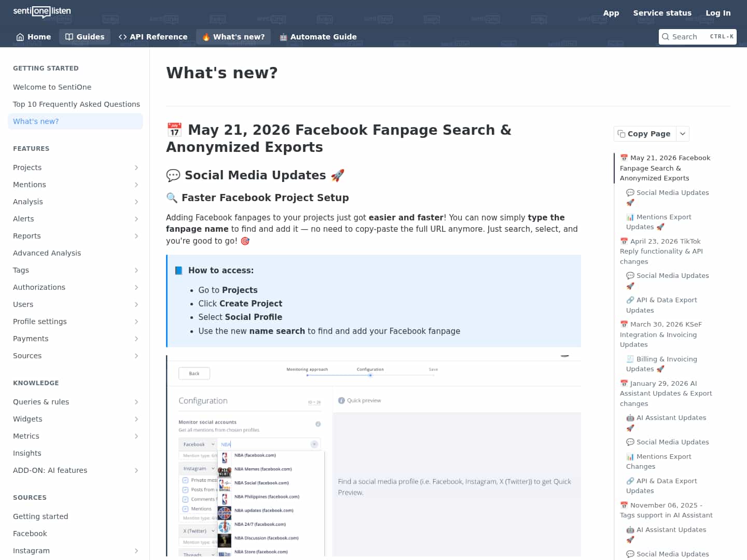Viewport: 747px width, 560px height.
Task: Open the App link in header
Action: click(x=611, y=13)
